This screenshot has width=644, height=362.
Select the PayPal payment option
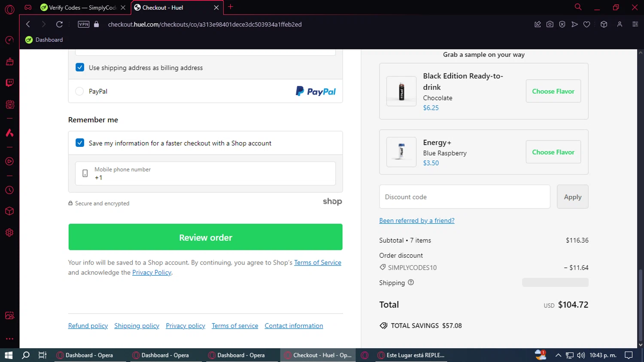[79, 91]
